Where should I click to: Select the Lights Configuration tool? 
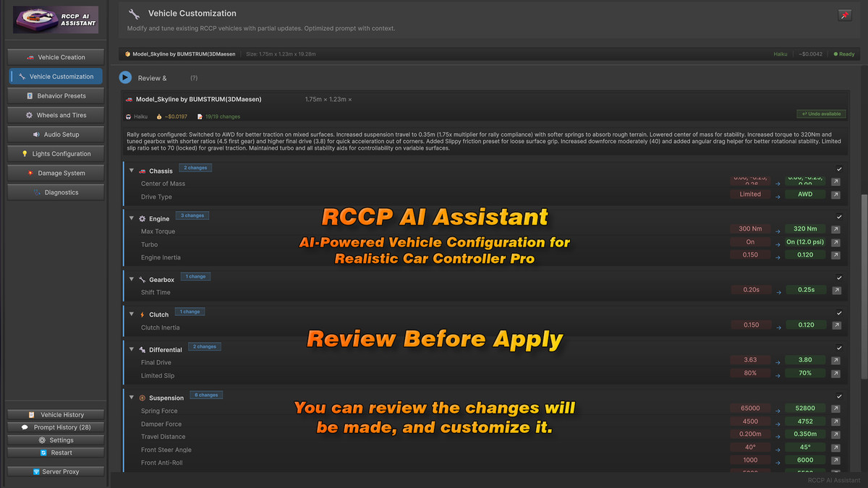click(55, 153)
